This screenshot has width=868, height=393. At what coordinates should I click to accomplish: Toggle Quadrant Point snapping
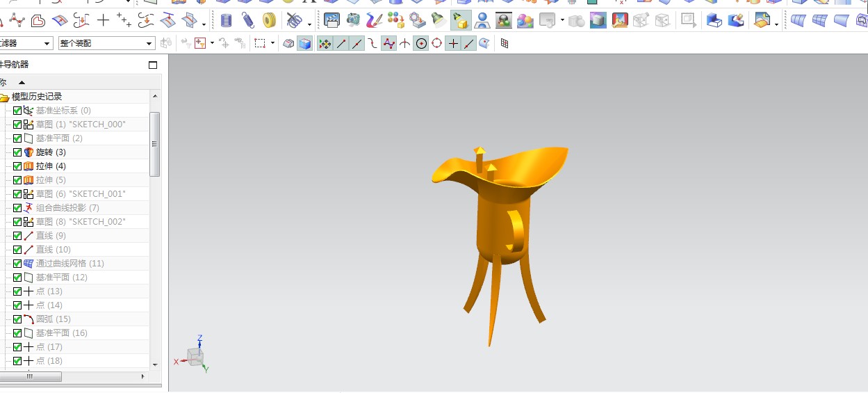(437, 44)
